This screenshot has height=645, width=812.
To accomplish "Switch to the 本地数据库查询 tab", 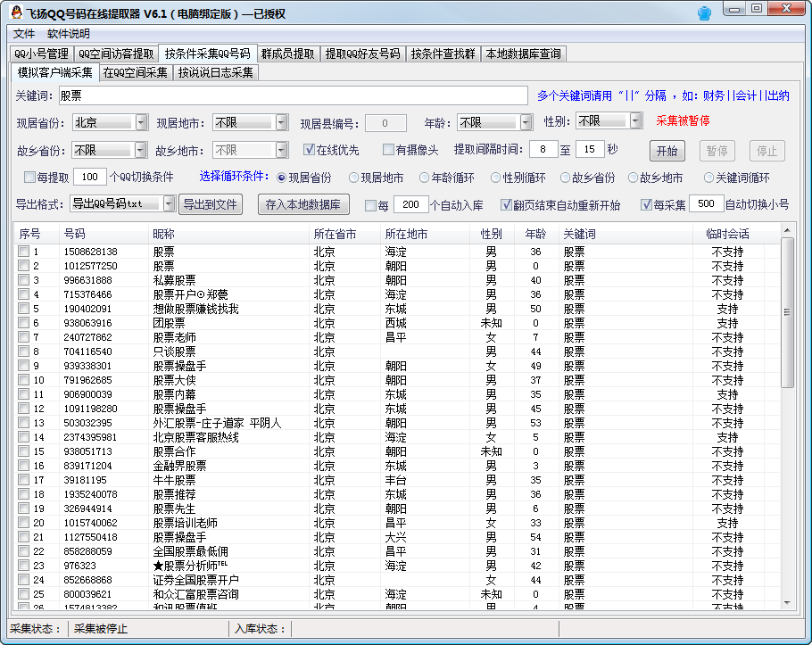I will tap(523, 54).
